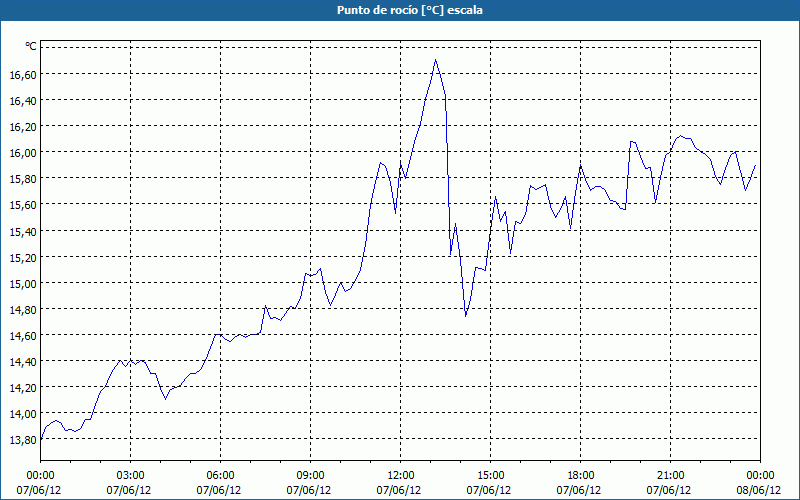Image resolution: width=800 pixels, height=500 pixels.
Task: Select the 09:00 time label
Action: (310, 475)
